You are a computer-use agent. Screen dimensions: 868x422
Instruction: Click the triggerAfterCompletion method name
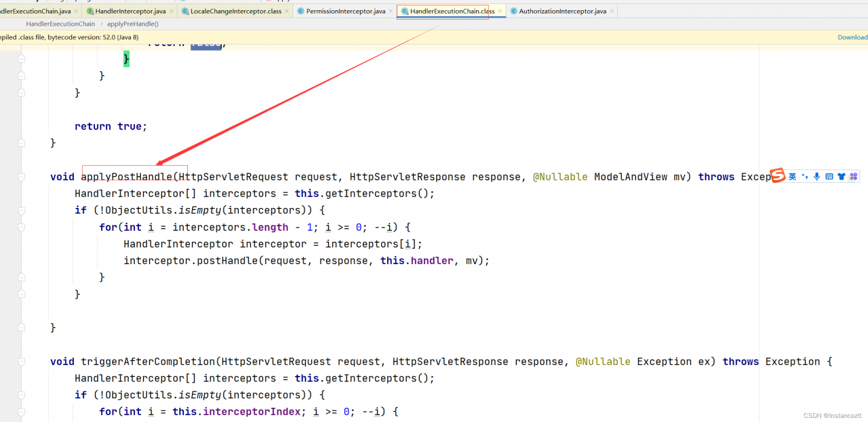tap(148, 362)
